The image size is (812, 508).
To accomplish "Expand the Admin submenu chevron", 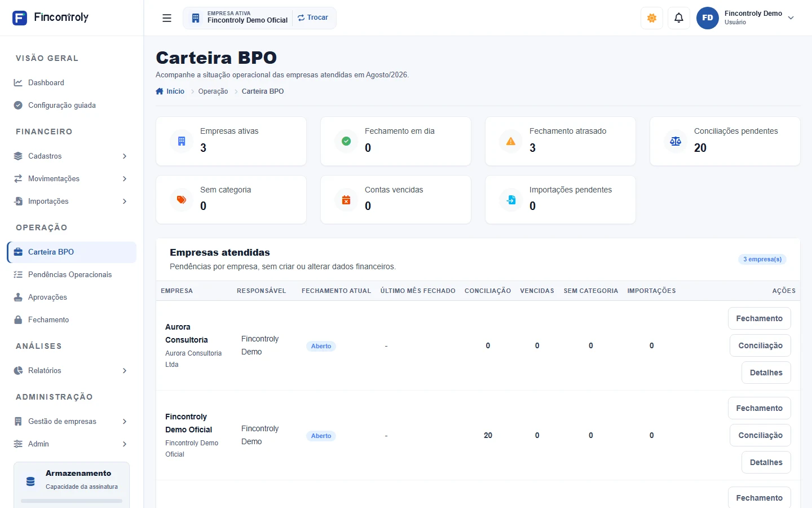I will 125,444.
